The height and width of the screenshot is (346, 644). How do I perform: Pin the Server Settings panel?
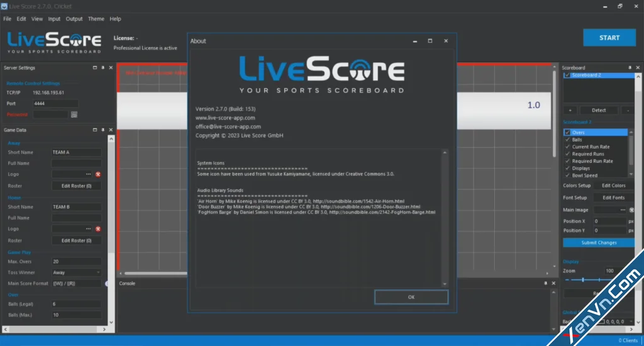(103, 68)
